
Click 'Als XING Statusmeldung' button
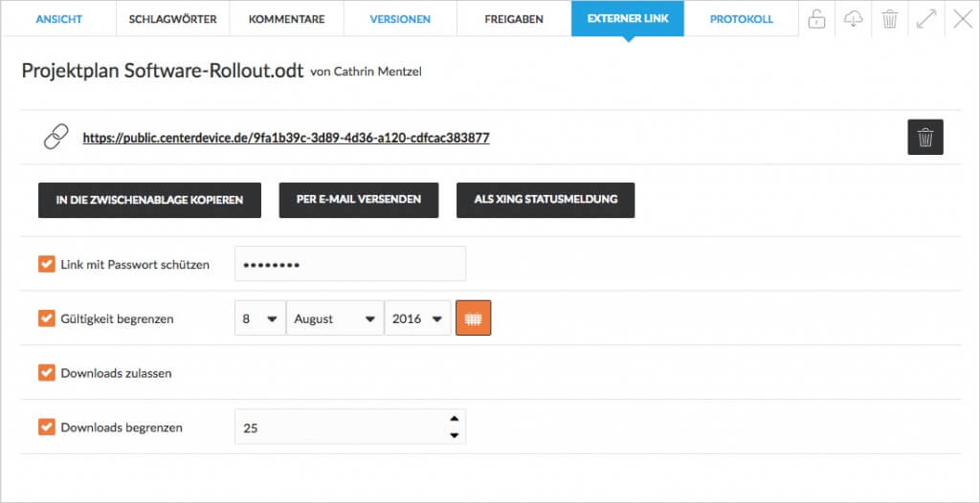point(546,200)
